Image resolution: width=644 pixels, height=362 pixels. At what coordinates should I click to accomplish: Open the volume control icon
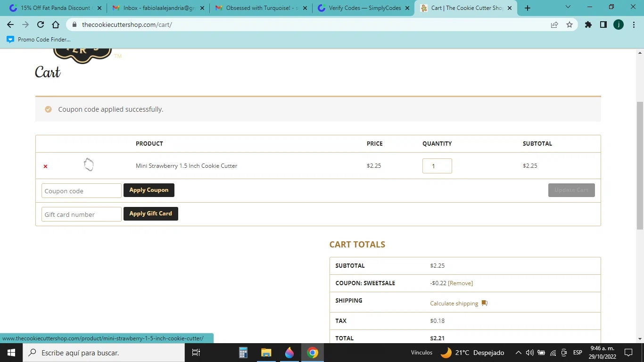pyautogui.click(x=529, y=353)
